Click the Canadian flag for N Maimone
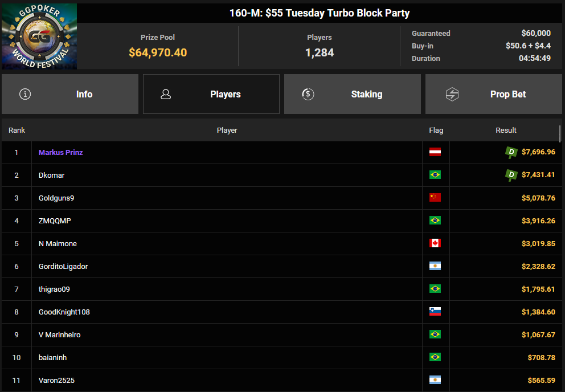 click(x=435, y=243)
